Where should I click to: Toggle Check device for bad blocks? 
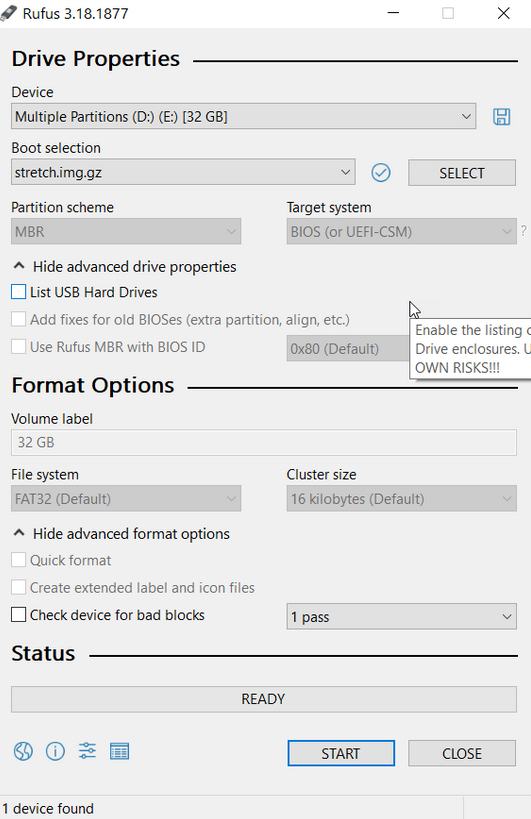coord(18,614)
